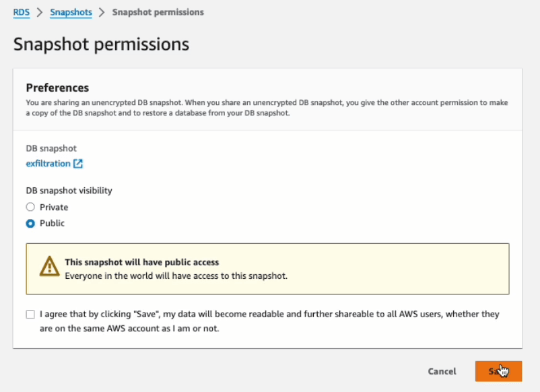Click the Preferences section heading
The image size is (540, 392).
coord(57,88)
